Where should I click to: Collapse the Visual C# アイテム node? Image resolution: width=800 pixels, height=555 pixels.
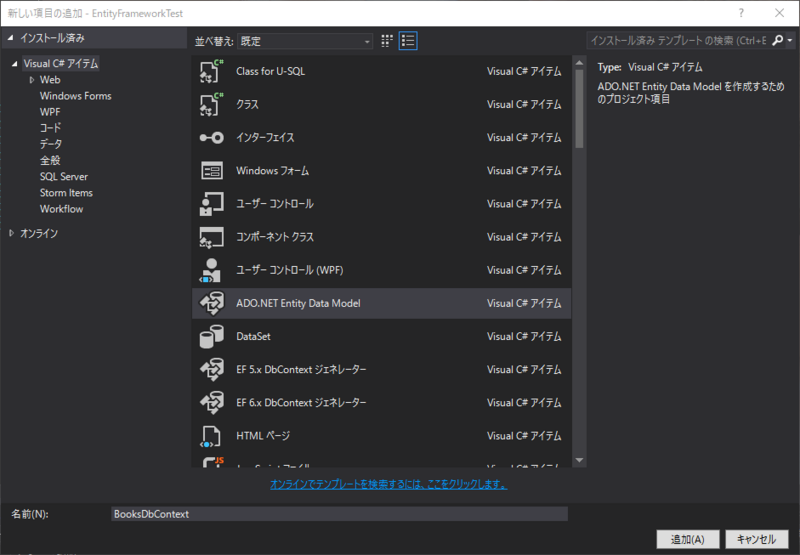[x=14, y=64]
